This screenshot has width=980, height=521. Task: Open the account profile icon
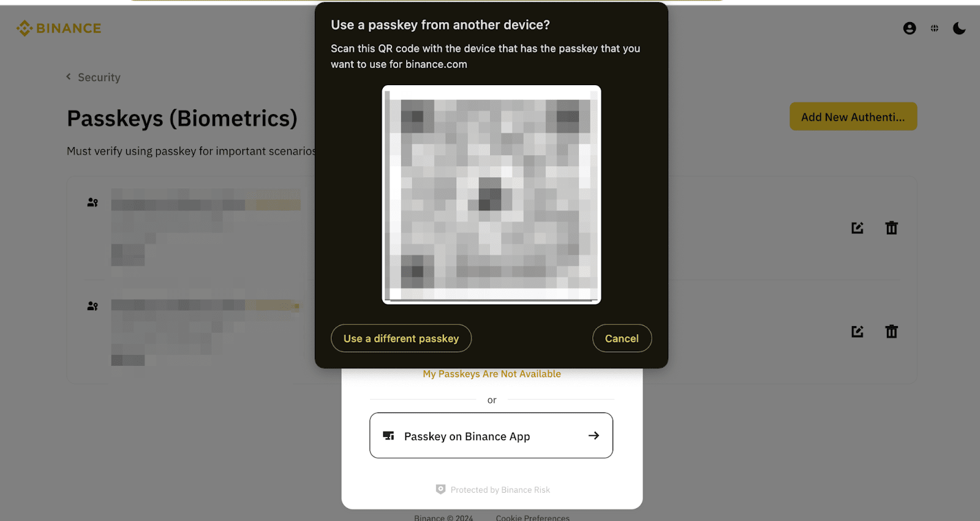tap(910, 28)
